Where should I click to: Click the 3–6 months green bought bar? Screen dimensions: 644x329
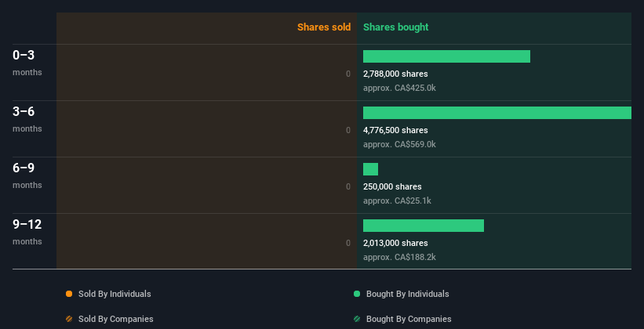(497, 113)
